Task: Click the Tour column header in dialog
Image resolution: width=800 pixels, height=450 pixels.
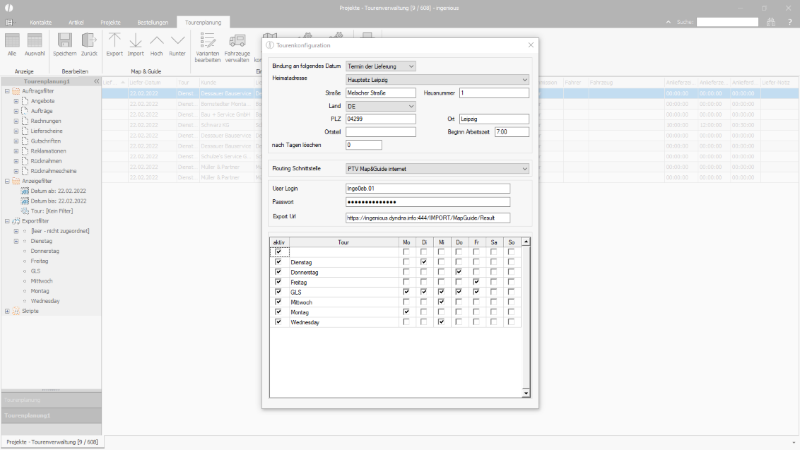Action: coord(343,242)
